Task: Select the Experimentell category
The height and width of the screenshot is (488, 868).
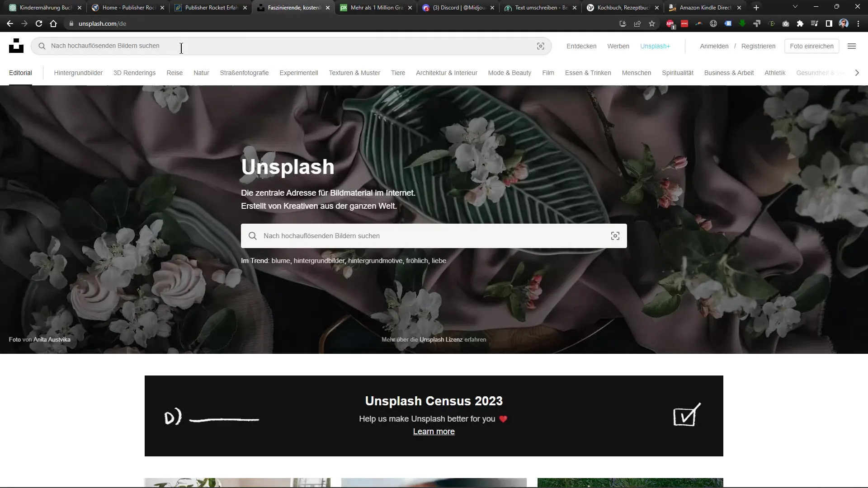Action: click(x=299, y=73)
